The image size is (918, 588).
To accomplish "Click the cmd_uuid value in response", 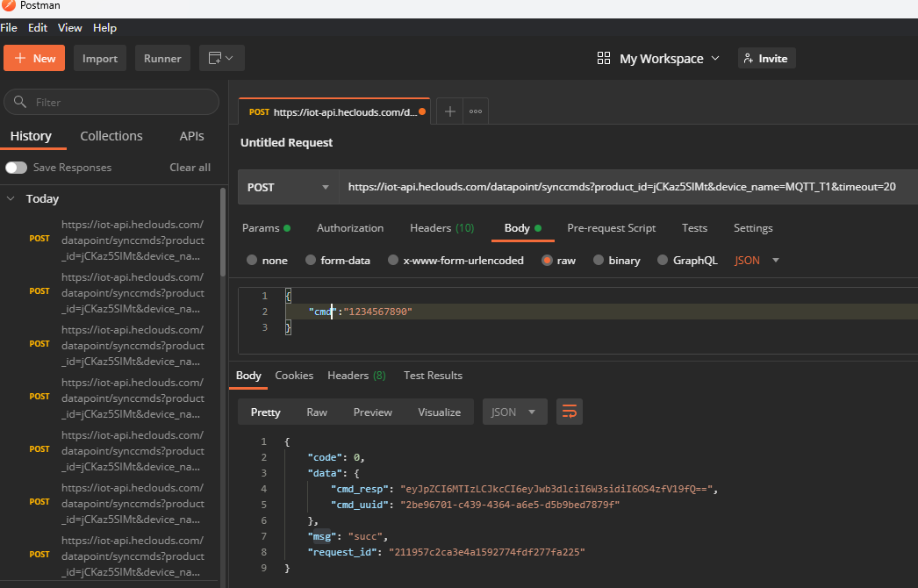I will pos(509,505).
